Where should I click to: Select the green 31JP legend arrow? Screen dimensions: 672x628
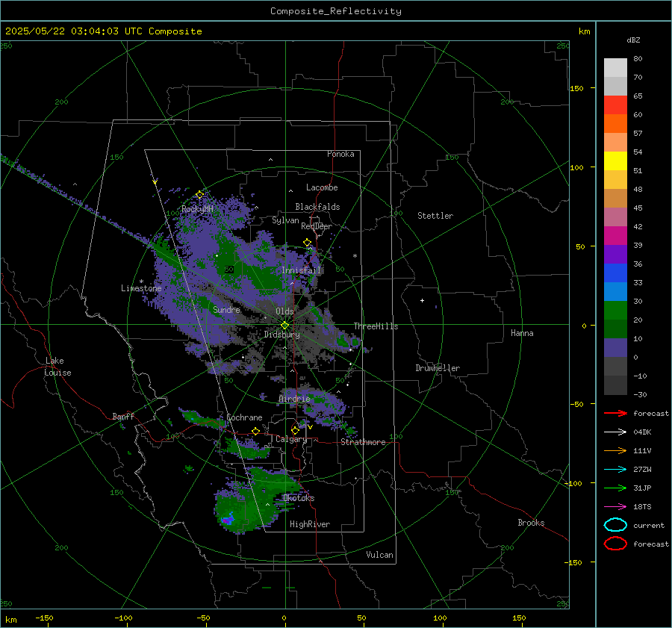point(615,488)
